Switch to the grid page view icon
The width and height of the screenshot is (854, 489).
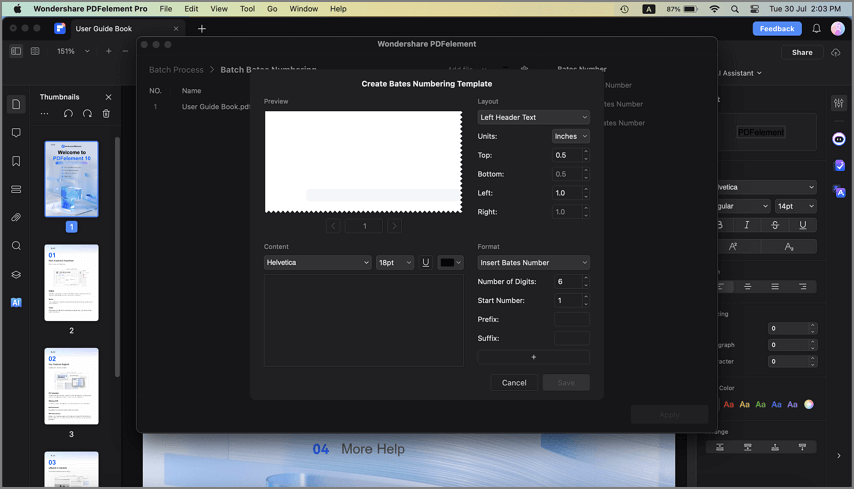(35, 51)
